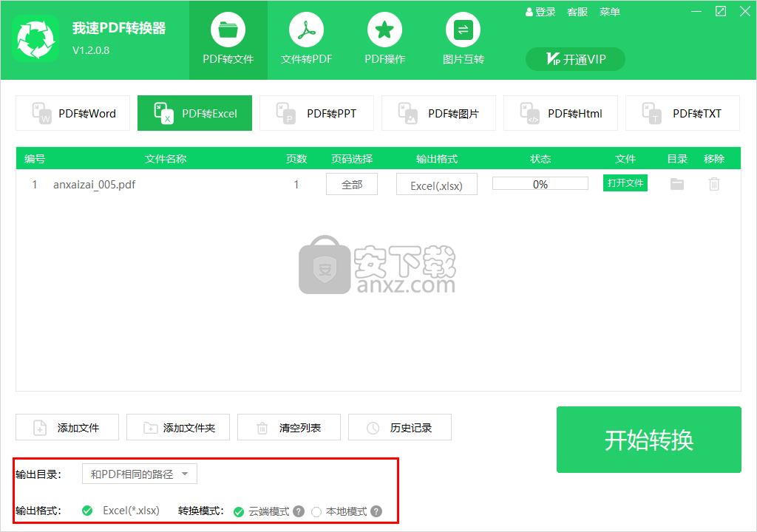Screen dimensions: 757x532
Task: Open the PDF操作 tools
Action: (x=384, y=40)
